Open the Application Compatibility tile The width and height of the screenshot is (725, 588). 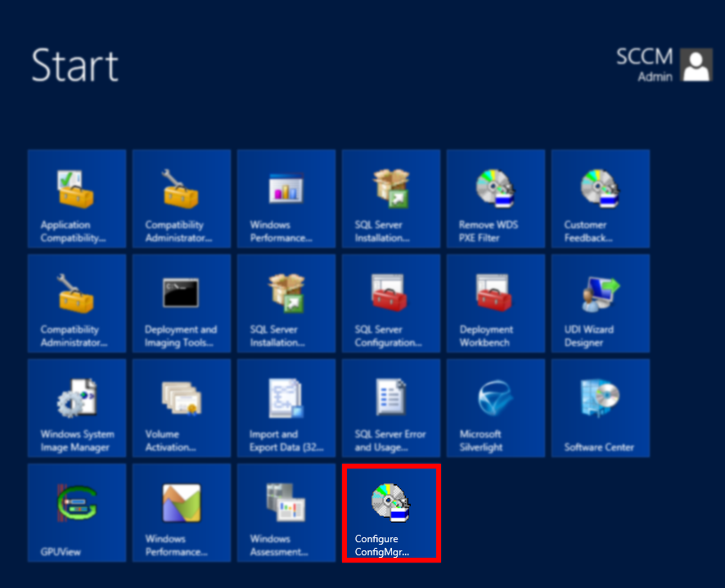pyautogui.click(x=77, y=198)
